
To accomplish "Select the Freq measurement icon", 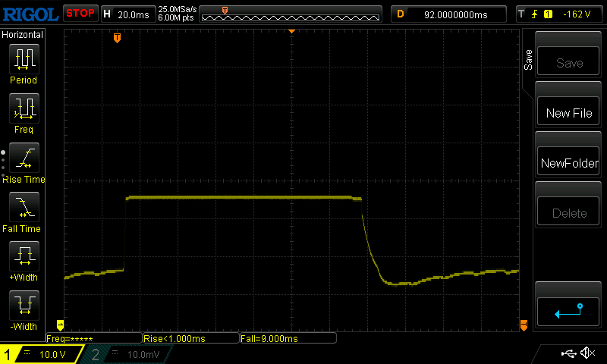I will click(x=23, y=108).
